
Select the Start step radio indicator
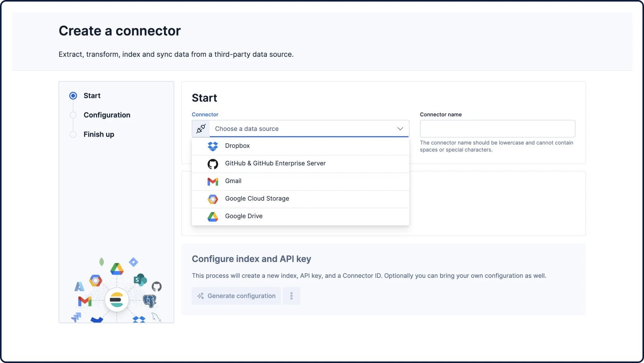pos(73,96)
